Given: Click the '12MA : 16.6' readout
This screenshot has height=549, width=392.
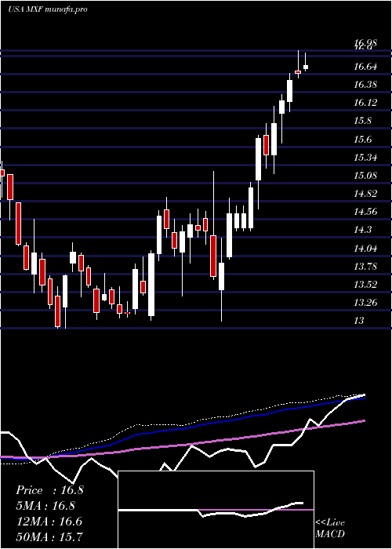Looking at the screenshot, I should 49,522.
